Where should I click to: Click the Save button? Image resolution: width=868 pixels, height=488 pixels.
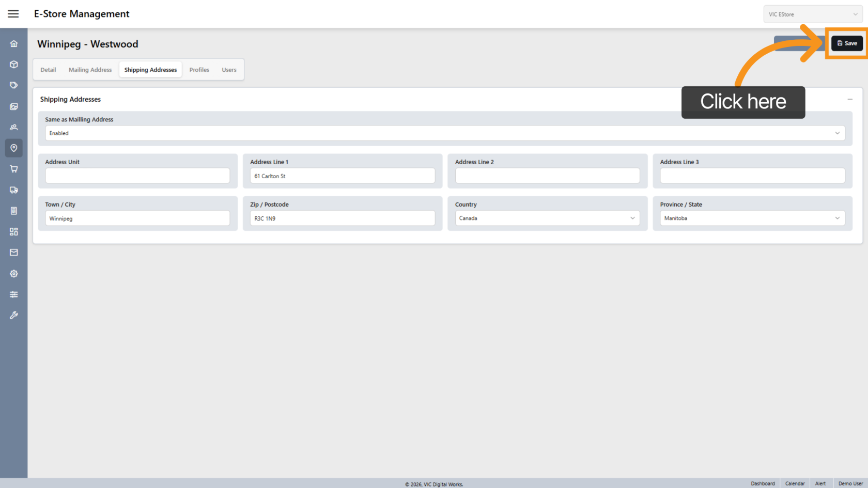pos(847,43)
